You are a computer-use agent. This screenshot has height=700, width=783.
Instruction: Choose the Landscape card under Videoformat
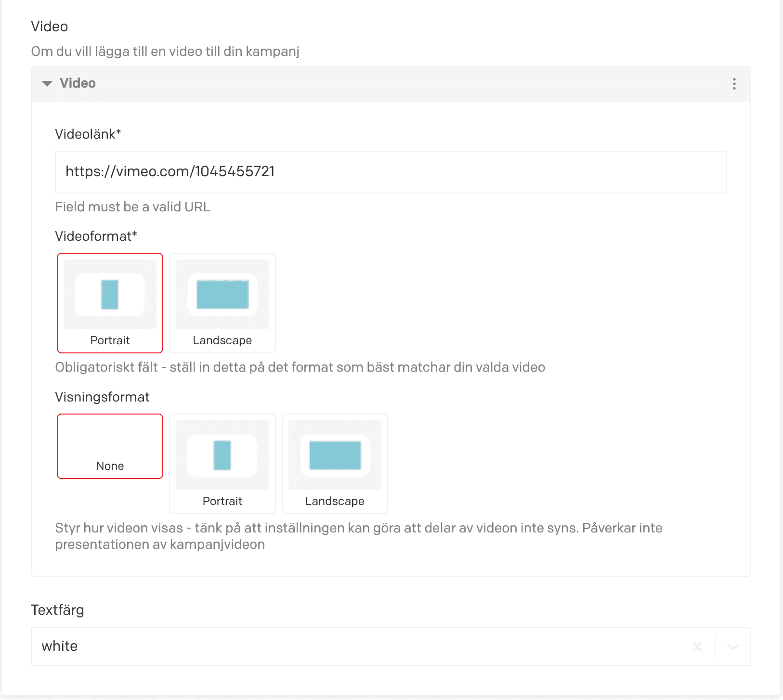point(222,303)
